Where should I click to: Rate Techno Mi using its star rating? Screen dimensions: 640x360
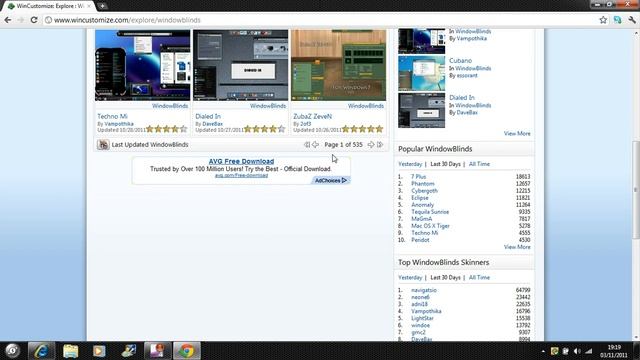click(167, 129)
